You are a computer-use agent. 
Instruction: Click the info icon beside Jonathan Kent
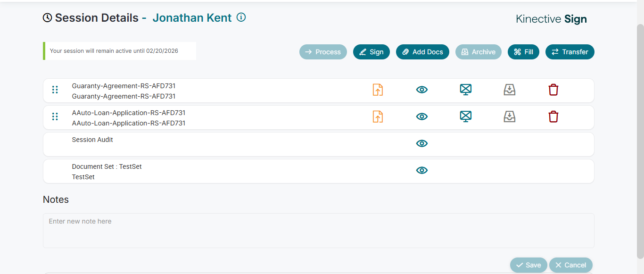[x=241, y=17]
